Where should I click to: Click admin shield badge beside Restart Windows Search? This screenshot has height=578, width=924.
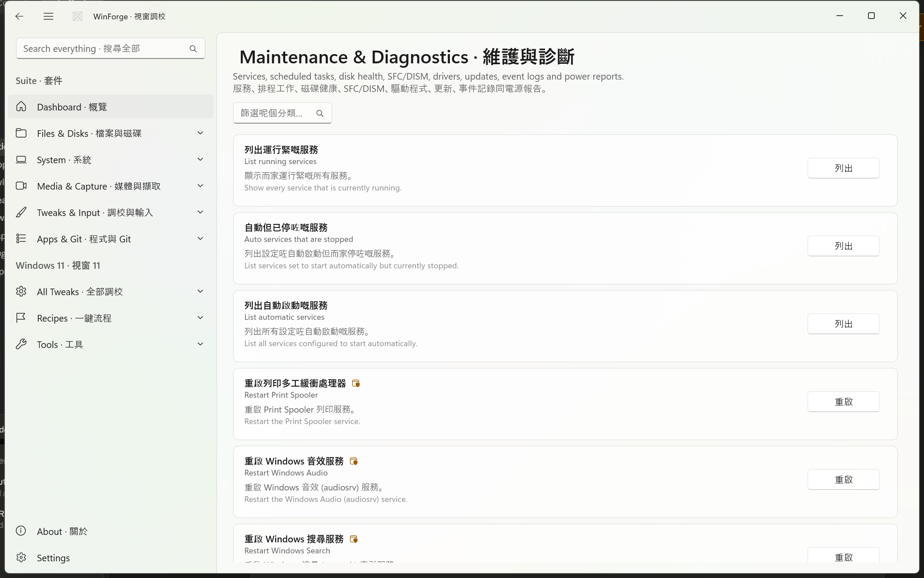pos(353,539)
